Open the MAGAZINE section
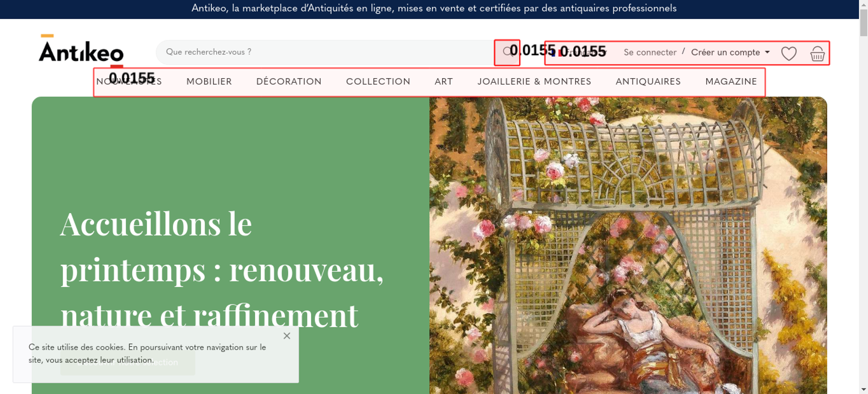Viewport: 868px width, 394px height. point(731,82)
